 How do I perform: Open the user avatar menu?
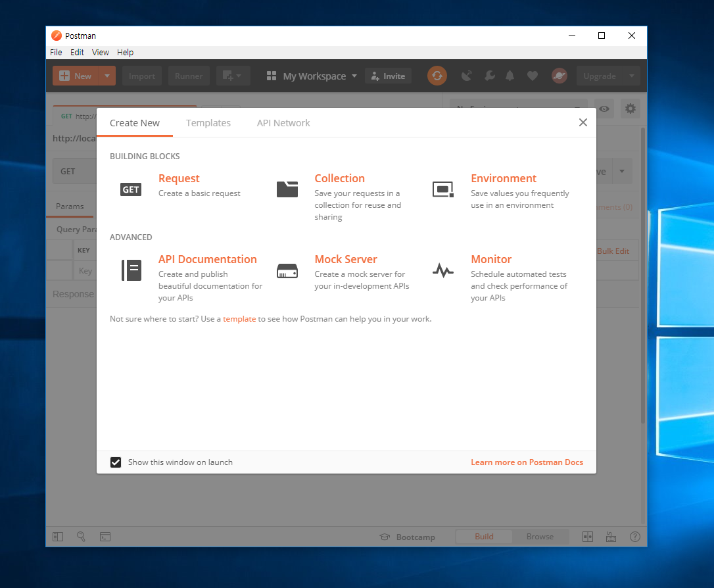pos(559,76)
